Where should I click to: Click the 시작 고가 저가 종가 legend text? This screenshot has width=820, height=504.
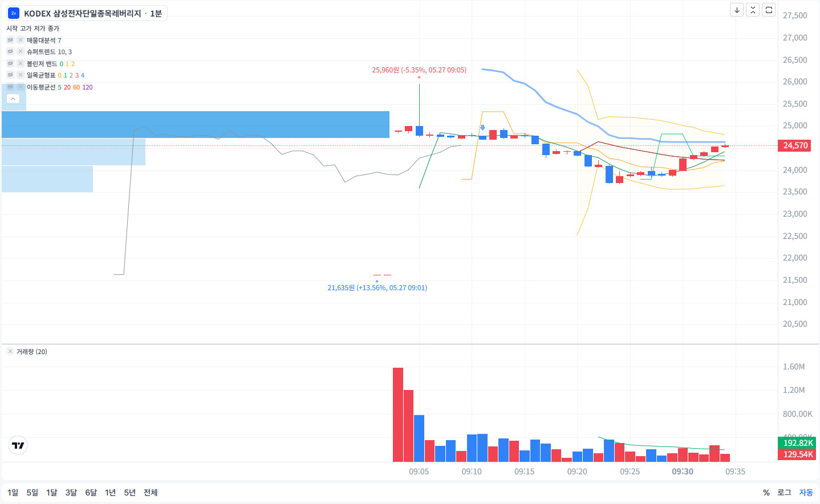pyautogui.click(x=33, y=29)
